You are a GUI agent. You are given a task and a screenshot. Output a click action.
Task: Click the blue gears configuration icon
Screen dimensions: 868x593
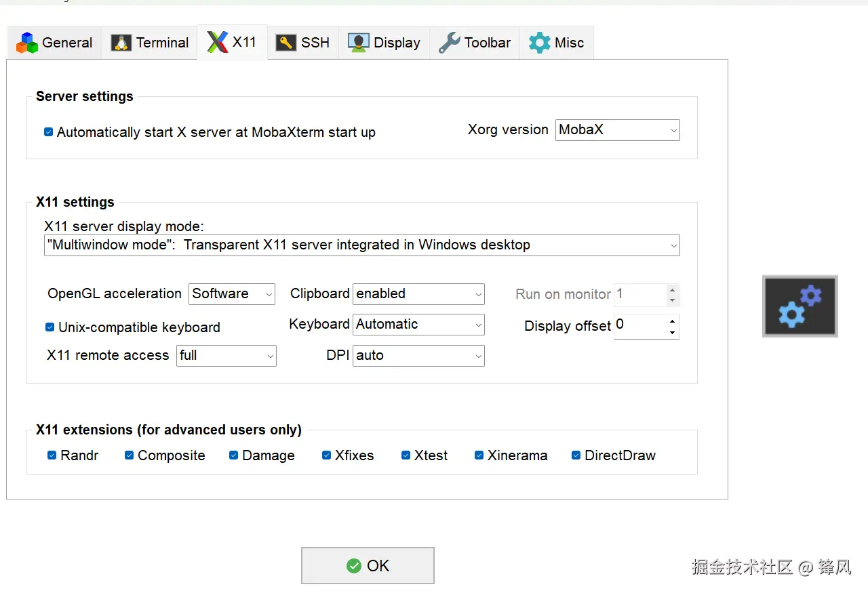tap(800, 306)
